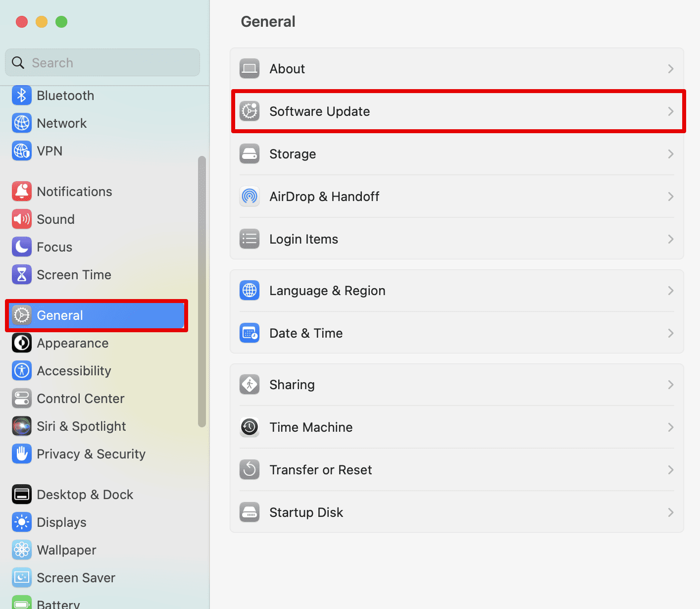Expand the Language & Region chevron
This screenshot has height=609, width=700.
(x=671, y=291)
